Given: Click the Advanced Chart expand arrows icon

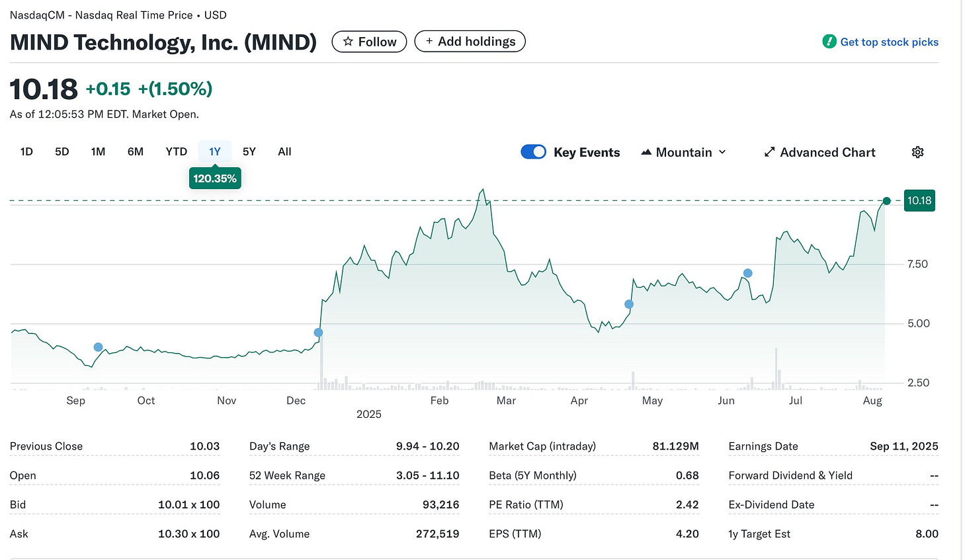Looking at the screenshot, I should (x=769, y=152).
